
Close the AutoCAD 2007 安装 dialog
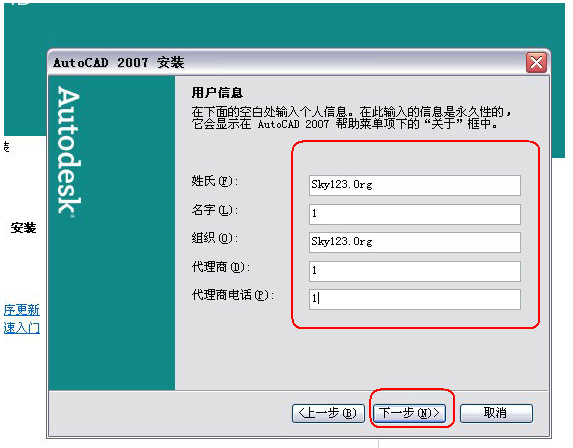pyautogui.click(x=536, y=62)
